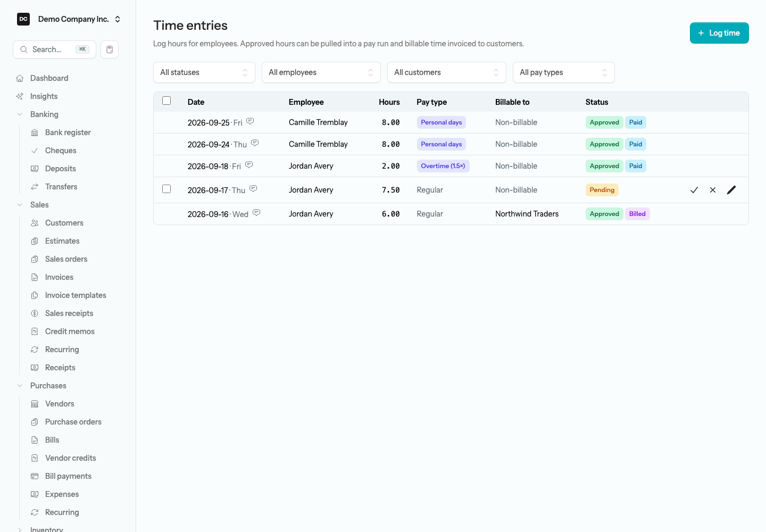This screenshot has height=532, width=766.
Task: Click the Vendors storefront icon
Action: [x=35, y=404]
